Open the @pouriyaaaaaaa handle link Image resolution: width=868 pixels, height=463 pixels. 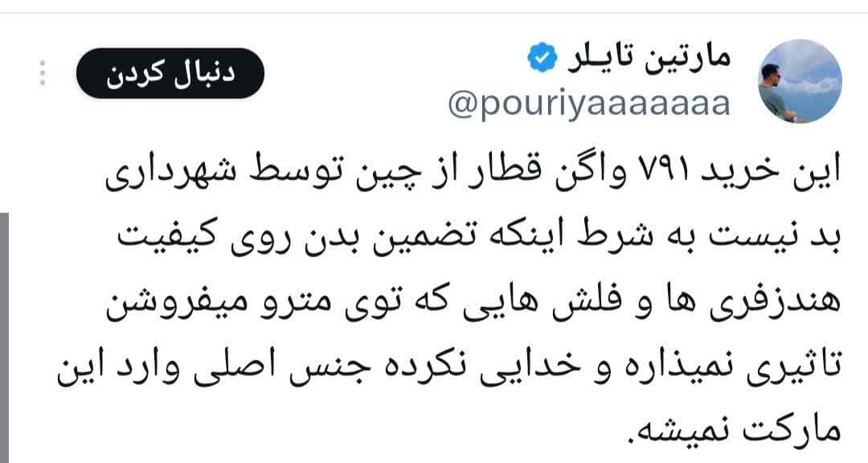589,104
